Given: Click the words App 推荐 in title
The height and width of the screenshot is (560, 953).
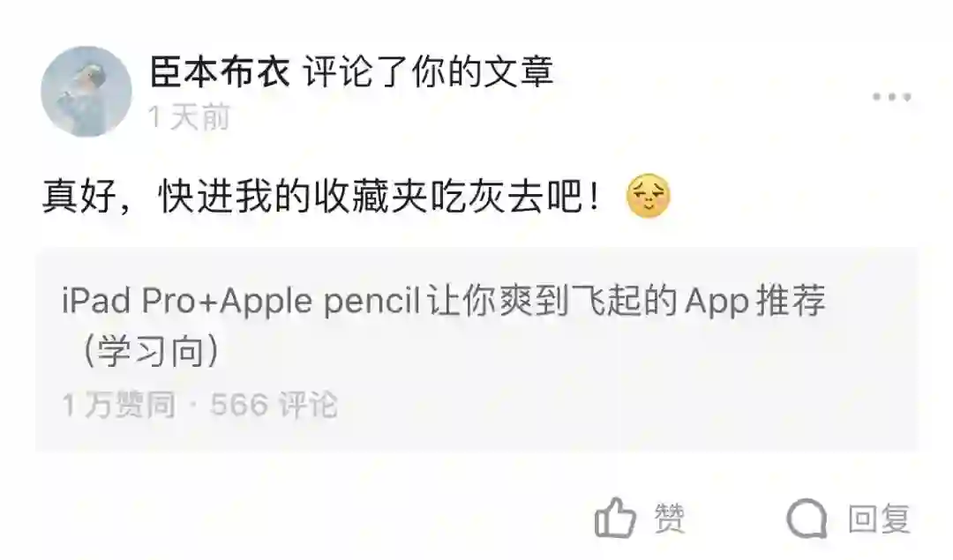Looking at the screenshot, I should 755,300.
